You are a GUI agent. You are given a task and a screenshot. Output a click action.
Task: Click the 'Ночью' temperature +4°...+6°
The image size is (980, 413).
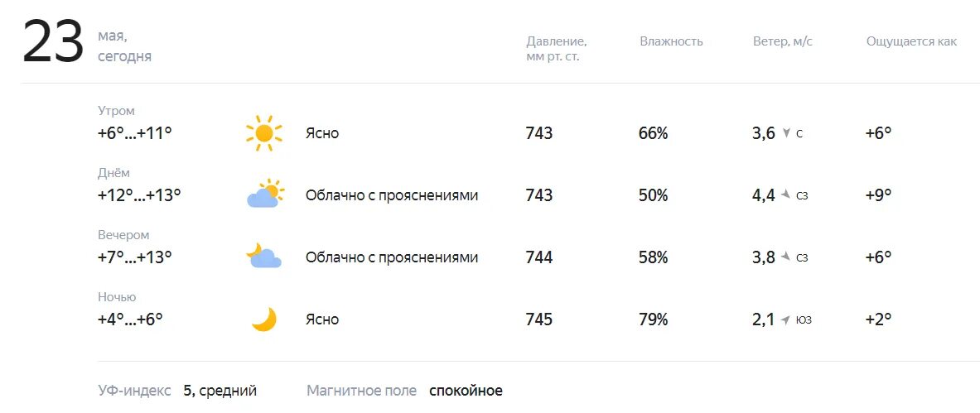pyautogui.click(x=130, y=319)
